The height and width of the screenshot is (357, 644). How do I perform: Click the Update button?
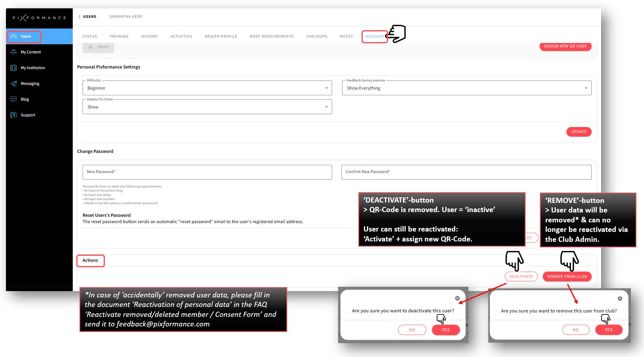578,132
